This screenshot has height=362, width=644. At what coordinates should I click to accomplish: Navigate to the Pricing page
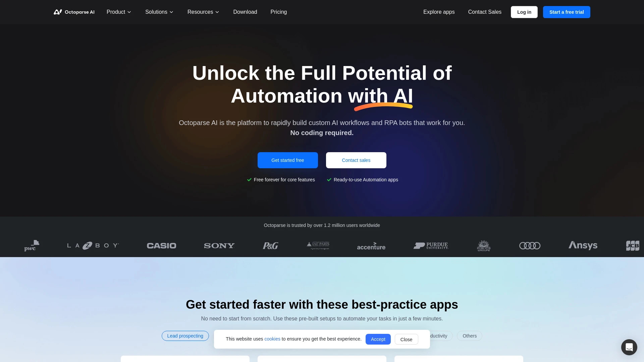pos(279,12)
